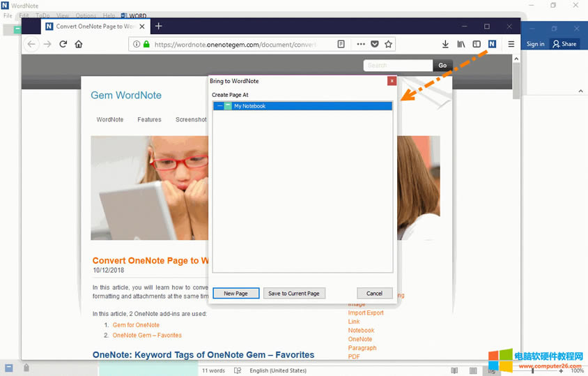Screen dimensions: 588x376
Task: Click the Import Export category link
Action: click(366, 313)
